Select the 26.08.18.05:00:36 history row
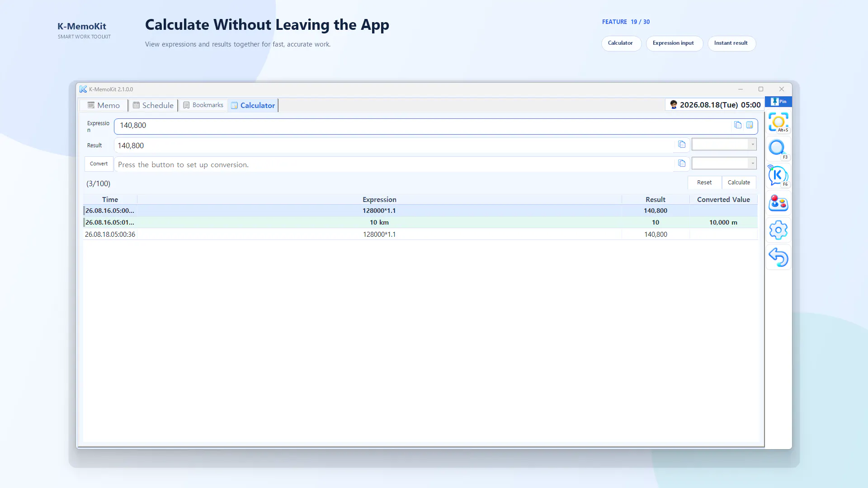868x488 pixels. click(x=420, y=234)
